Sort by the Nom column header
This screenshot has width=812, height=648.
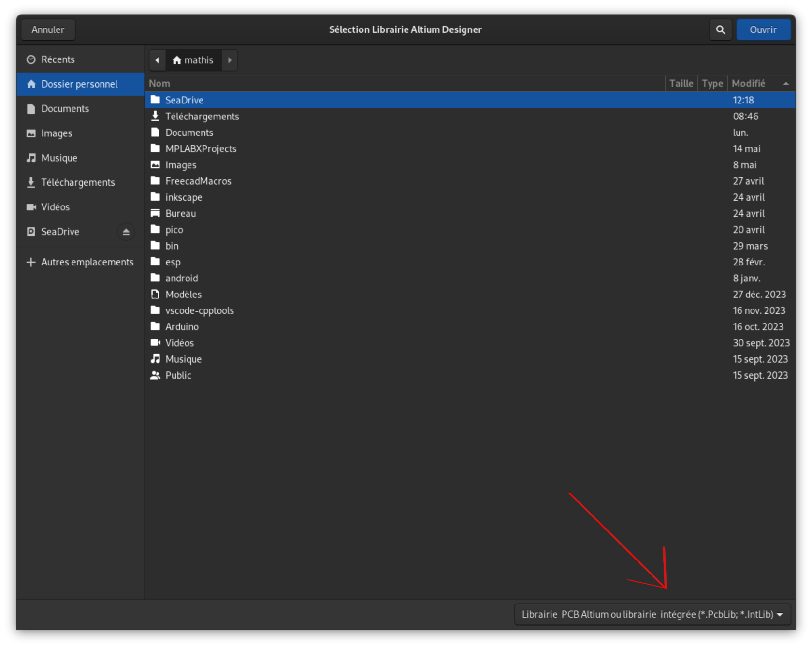pos(405,84)
